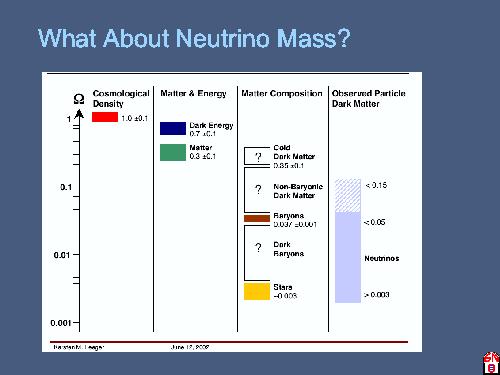This screenshot has height=375, width=500.
Task: Click the question mark beside Non-Baryonic Dark Matter
Action: (x=258, y=190)
